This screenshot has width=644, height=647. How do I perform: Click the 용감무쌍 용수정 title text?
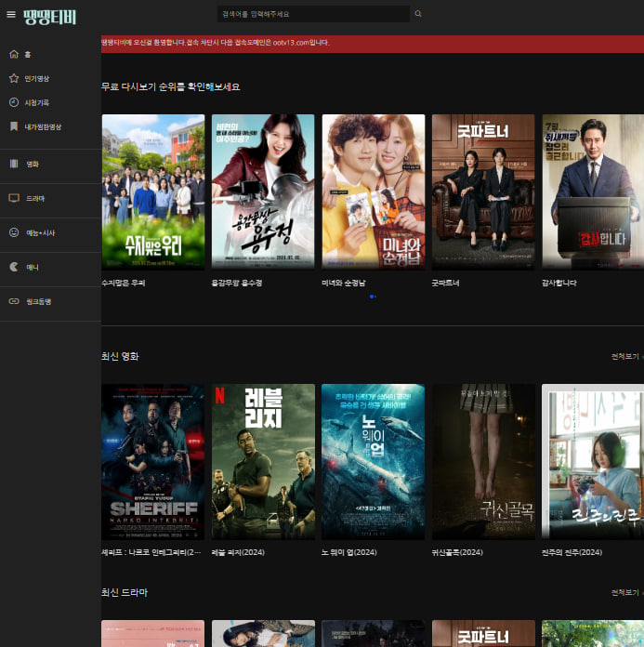pos(237,283)
